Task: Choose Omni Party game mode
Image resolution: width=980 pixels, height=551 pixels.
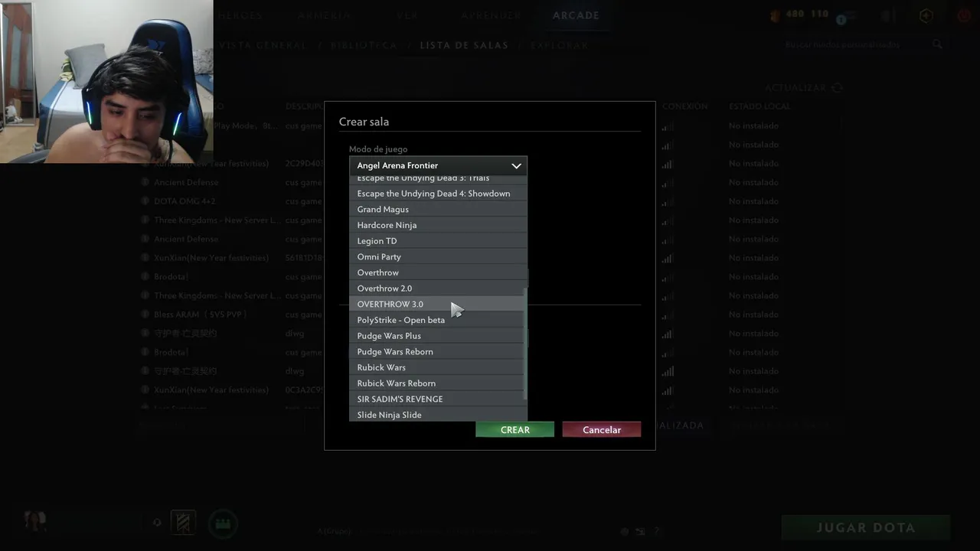Action: (x=438, y=257)
